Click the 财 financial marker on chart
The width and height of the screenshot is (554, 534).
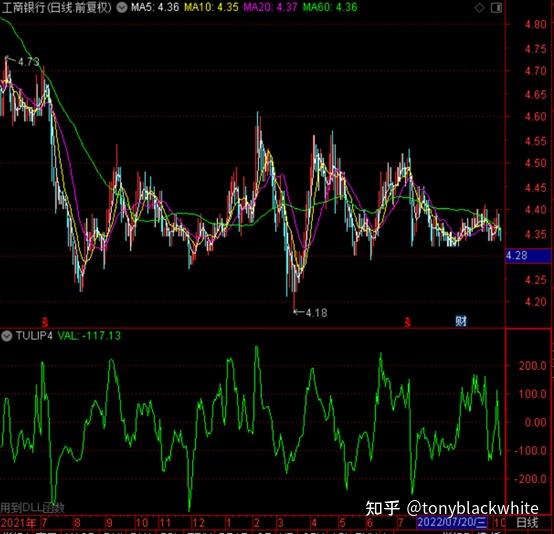click(461, 321)
